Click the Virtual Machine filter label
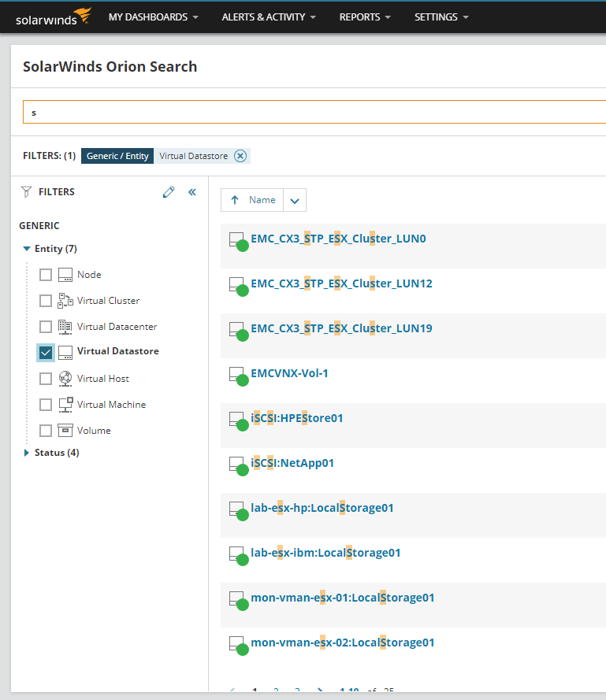Image resolution: width=606 pixels, height=700 pixels. pyautogui.click(x=111, y=405)
